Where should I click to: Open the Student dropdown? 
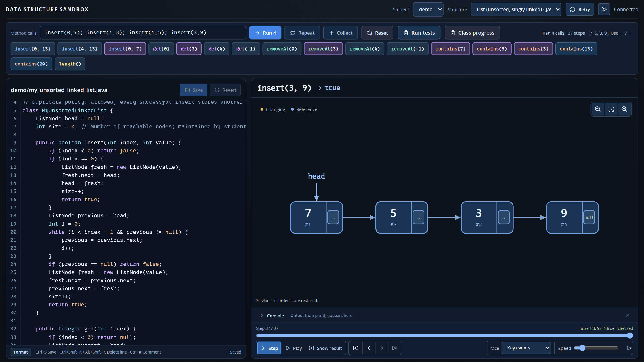click(428, 9)
